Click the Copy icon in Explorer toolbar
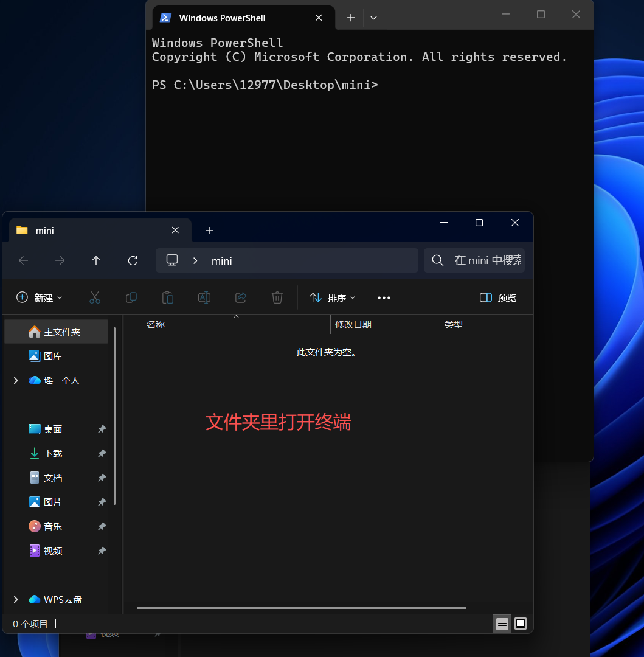Image resolution: width=644 pixels, height=657 pixels. click(x=131, y=297)
